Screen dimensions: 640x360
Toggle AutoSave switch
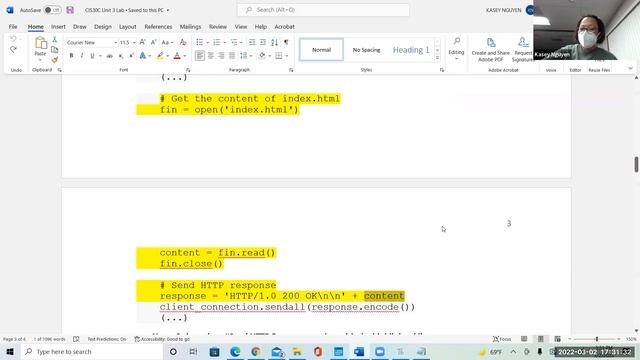point(53,10)
